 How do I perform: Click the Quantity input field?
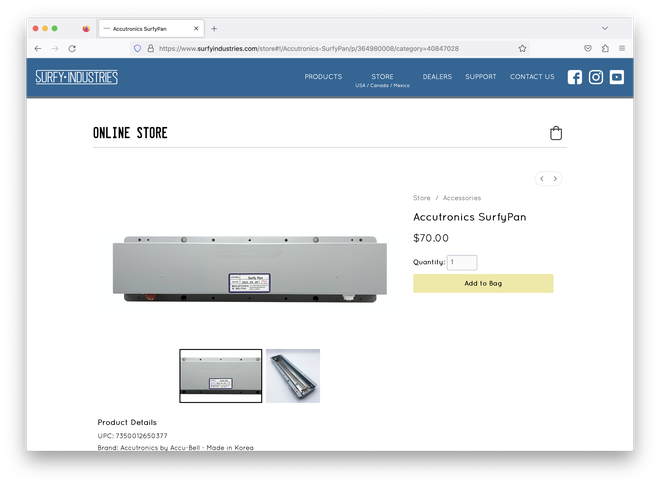(462, 262)
